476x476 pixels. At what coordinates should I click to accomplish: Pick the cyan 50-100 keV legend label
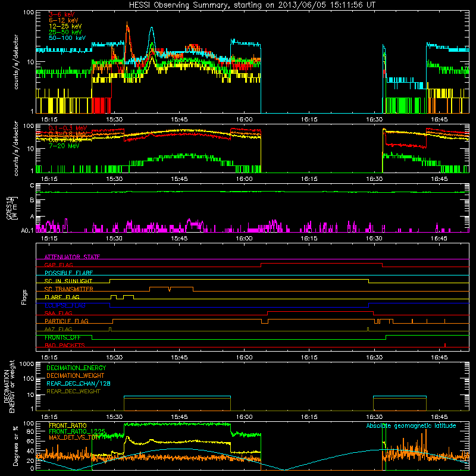(67, 38)
